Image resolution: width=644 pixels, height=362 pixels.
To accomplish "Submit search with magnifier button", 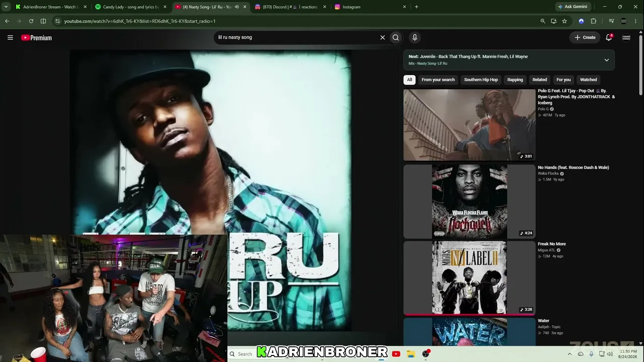I will pos(396,37).
